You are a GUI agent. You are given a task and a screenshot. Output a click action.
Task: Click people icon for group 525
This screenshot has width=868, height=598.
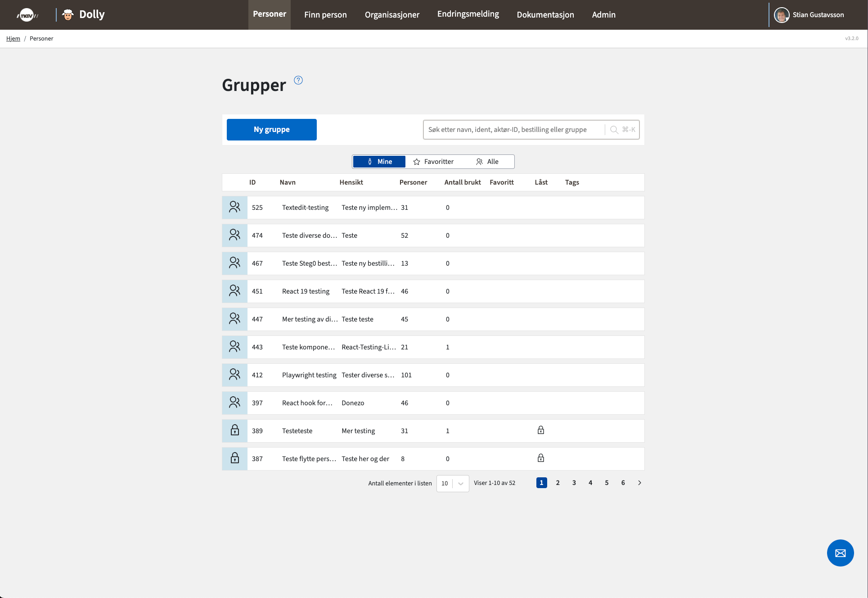click(x=234, y=207)
